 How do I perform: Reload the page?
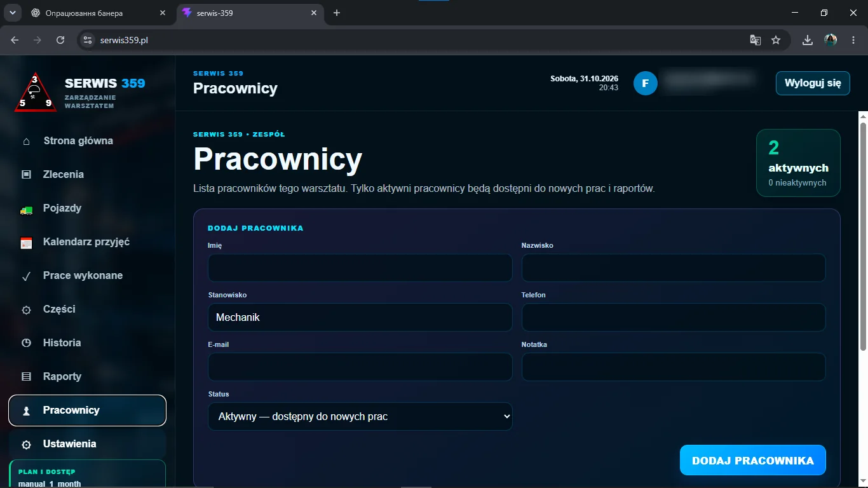coord(60,40)
